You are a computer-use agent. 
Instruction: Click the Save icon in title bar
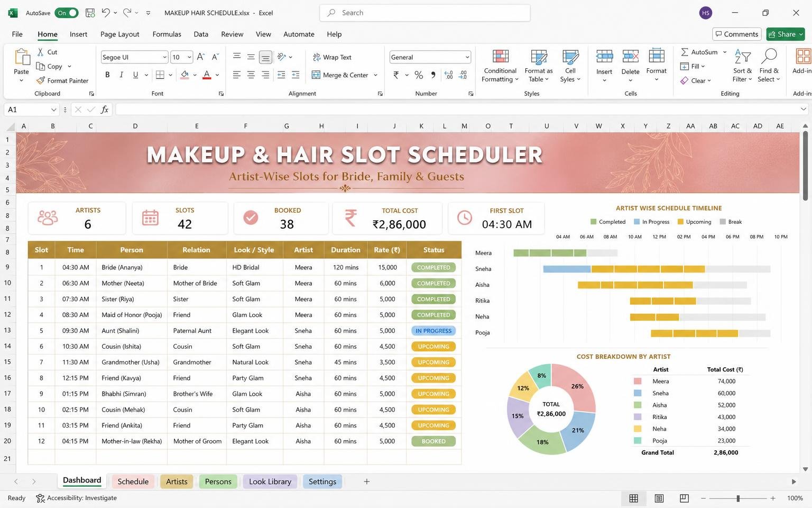coord(90,13)
